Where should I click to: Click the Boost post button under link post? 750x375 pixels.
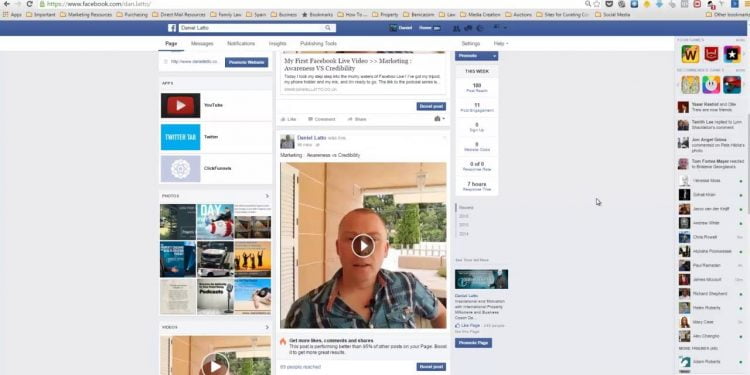tap(431, 106)
